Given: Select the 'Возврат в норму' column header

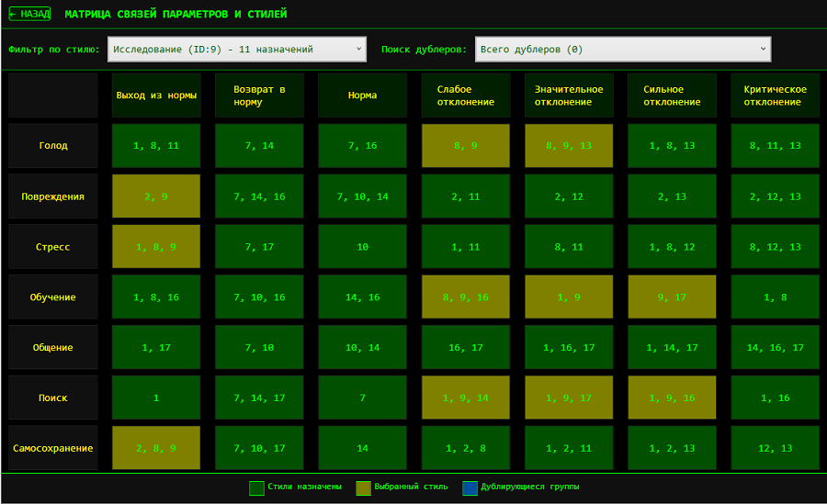Looking at the screenshot, I should click(259, 95).
